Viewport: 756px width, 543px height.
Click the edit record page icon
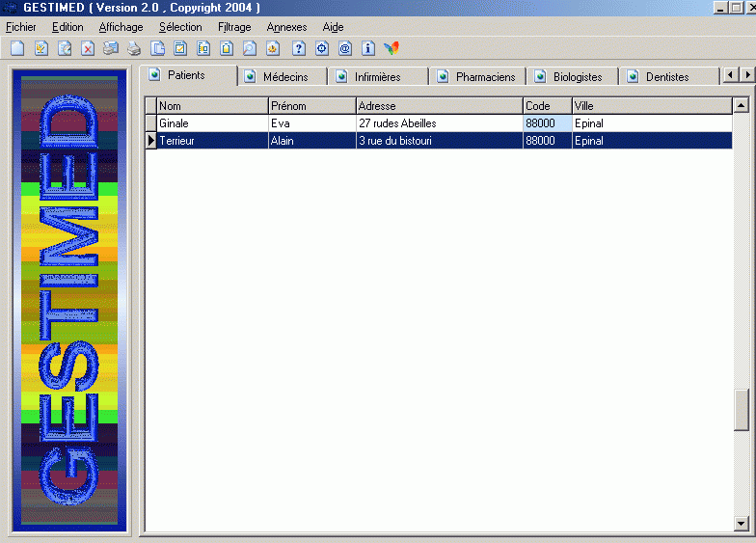[x=40, y=48]
